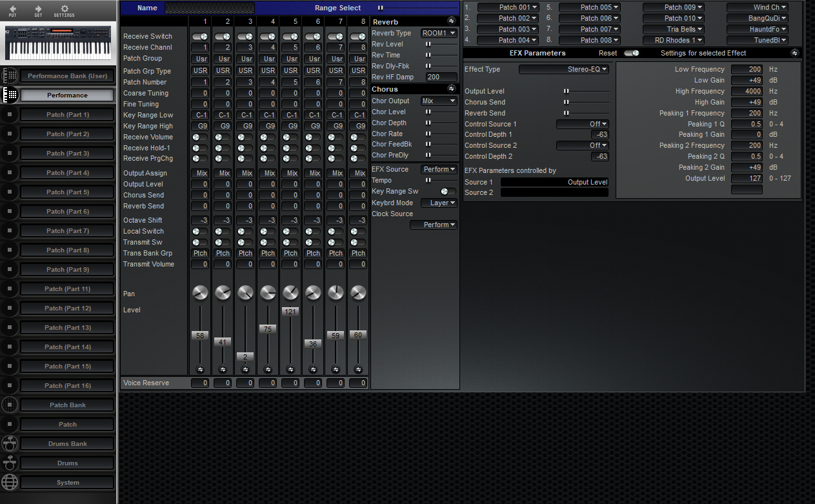815x504 pixels.
Task: Open the Patch 005 selector in slot 5
Action: (590, 6)
